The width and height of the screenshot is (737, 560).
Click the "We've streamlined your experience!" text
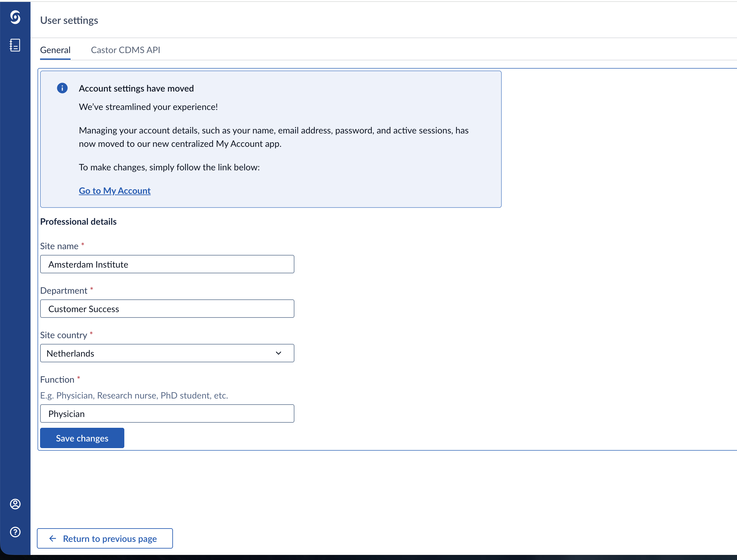pyautogui.click(x=148, y=107)
